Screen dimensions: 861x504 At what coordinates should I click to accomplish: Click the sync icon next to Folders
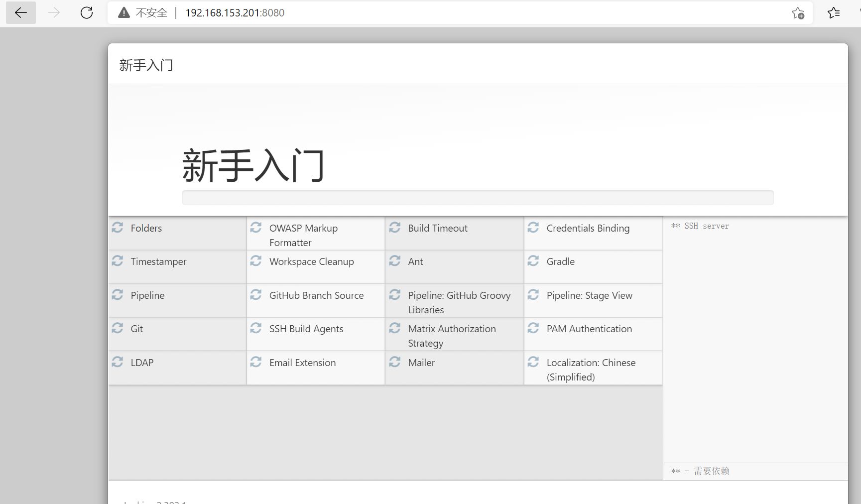[x=118, y=228]
